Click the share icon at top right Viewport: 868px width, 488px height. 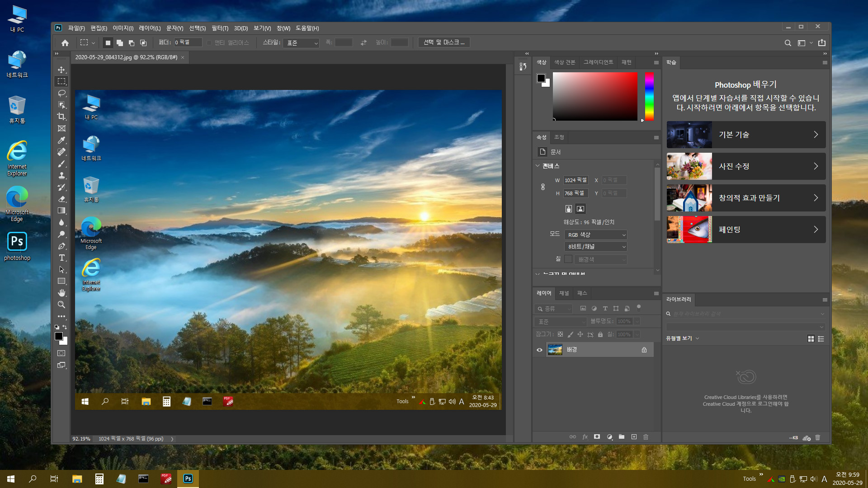tap(822, 42)
